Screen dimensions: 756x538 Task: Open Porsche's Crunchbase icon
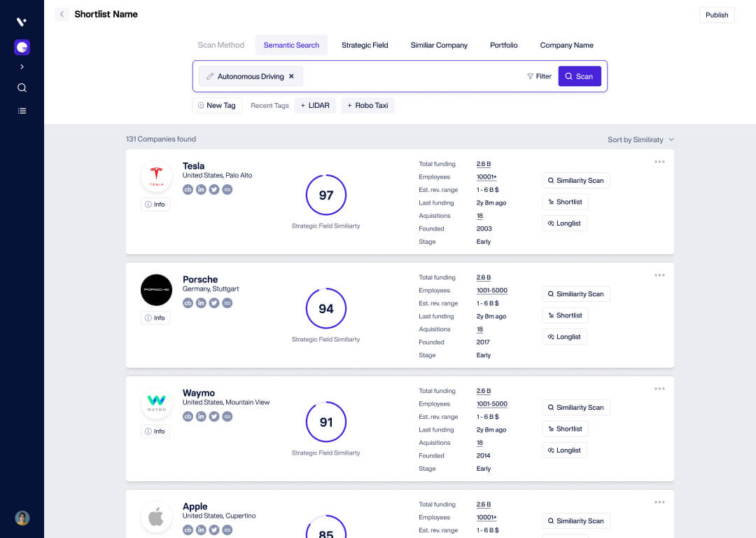pyautogui.click(x=188, y=303)
